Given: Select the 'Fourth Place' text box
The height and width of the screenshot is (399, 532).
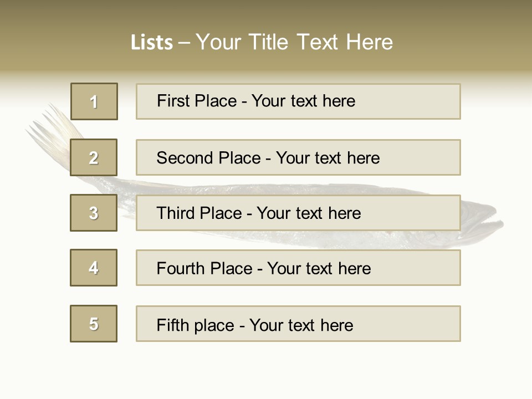Looking at the screenshot, I should [x=298, y=268].
